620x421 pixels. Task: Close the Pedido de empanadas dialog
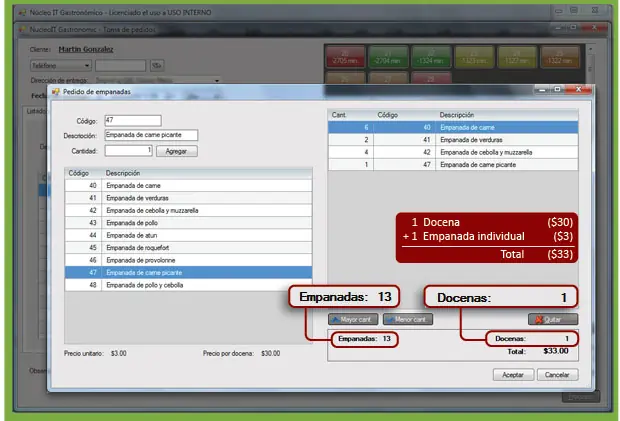tap(578, 90)
